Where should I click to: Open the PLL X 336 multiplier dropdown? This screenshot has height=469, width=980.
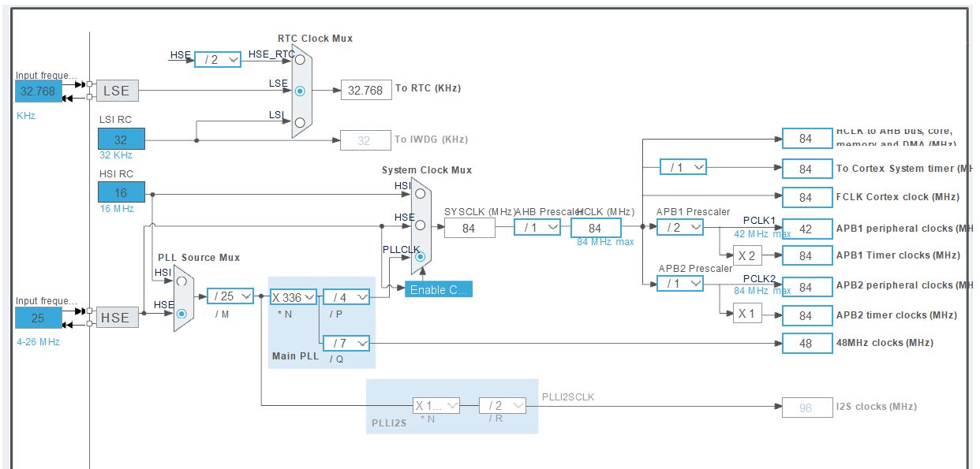coord(293,297)
